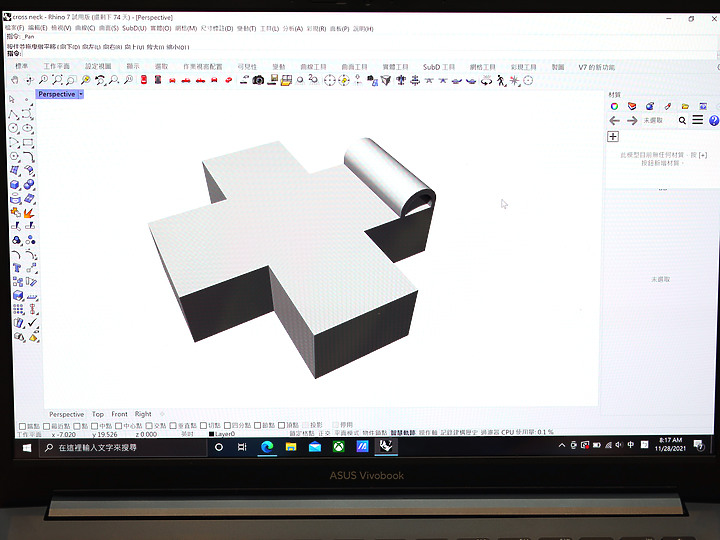Switch to the Right viewport tab
The height and width of the screenshot is (540, 720).
pyautogui.click(x=143, y=414)
